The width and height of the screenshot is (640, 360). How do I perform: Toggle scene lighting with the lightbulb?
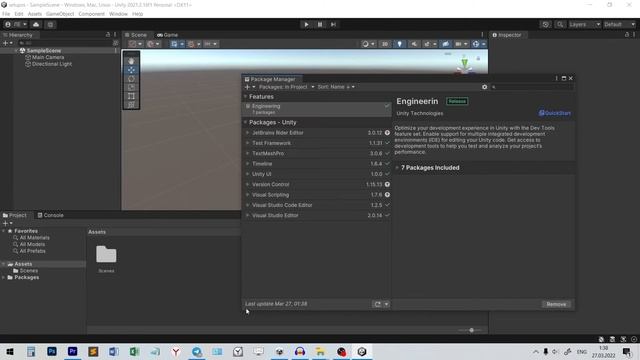click(400, 44)
